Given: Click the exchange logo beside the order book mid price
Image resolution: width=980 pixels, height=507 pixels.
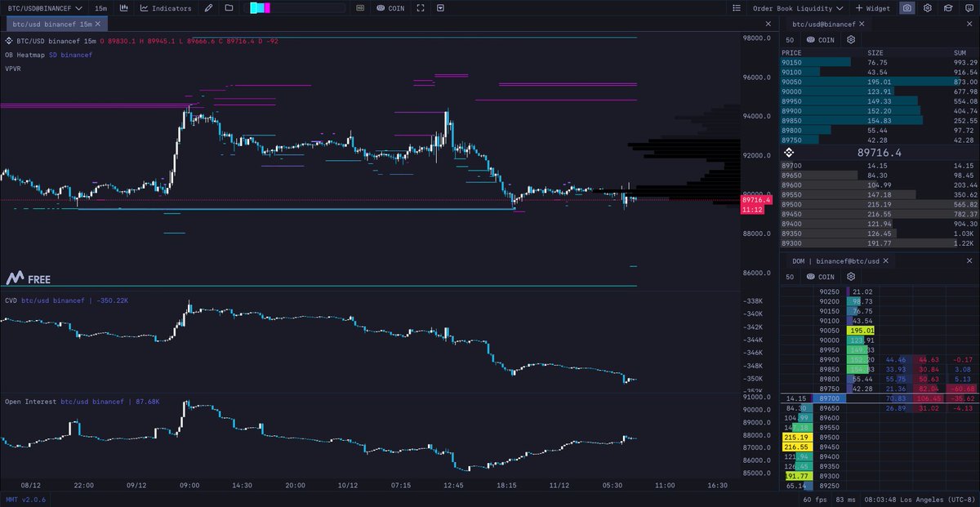Looking at the screenshot, I should coord(789,153).
